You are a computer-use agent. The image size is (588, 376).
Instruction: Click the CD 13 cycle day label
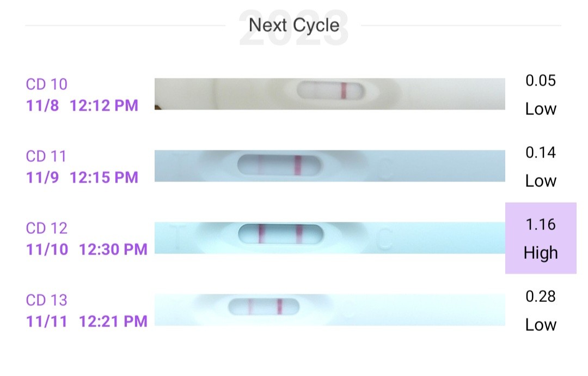coord(47,300)
